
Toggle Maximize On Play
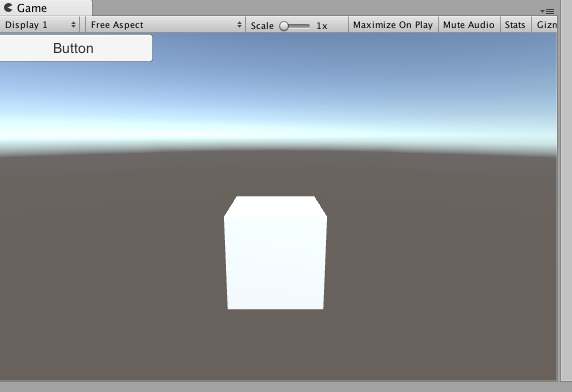click(393, 25)
